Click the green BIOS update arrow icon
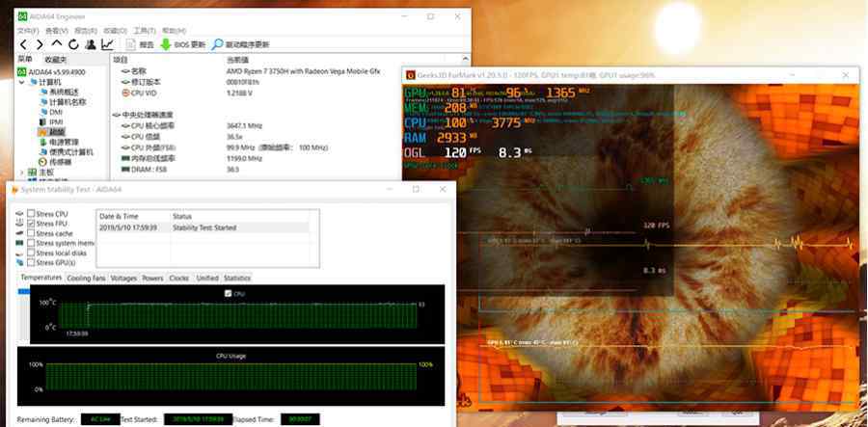868x427 pixels. [x=166, y=44]
